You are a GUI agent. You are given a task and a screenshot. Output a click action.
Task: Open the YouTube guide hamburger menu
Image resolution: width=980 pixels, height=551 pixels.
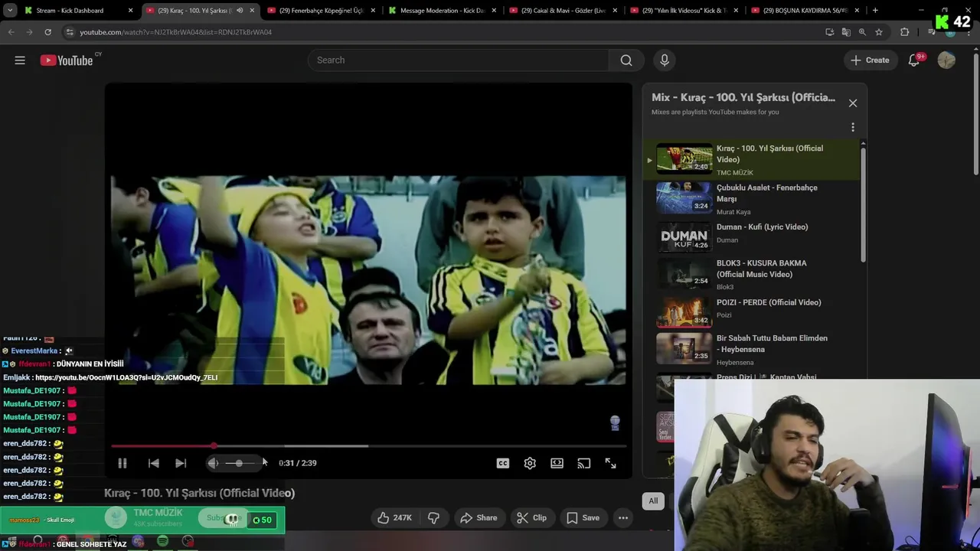tap(20, 60)
